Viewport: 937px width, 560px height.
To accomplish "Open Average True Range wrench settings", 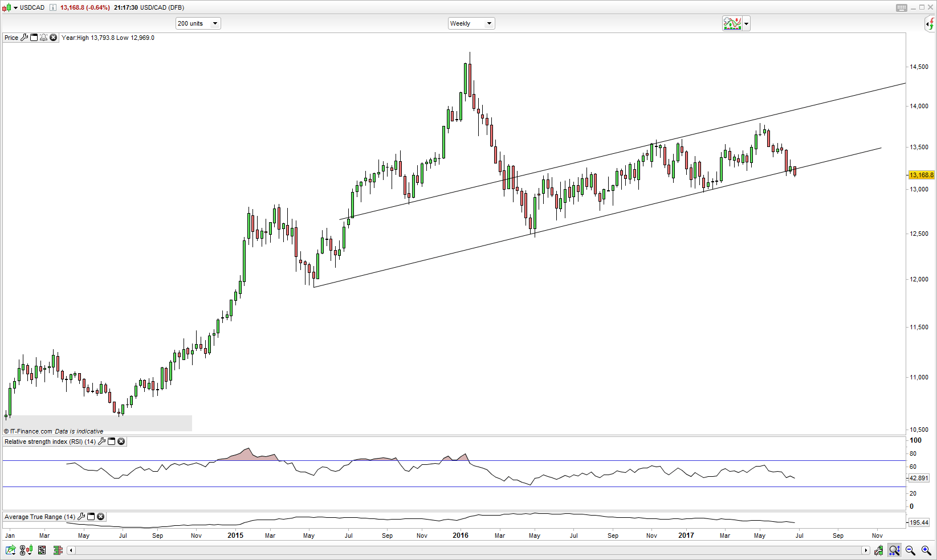I will coord(82,517).
